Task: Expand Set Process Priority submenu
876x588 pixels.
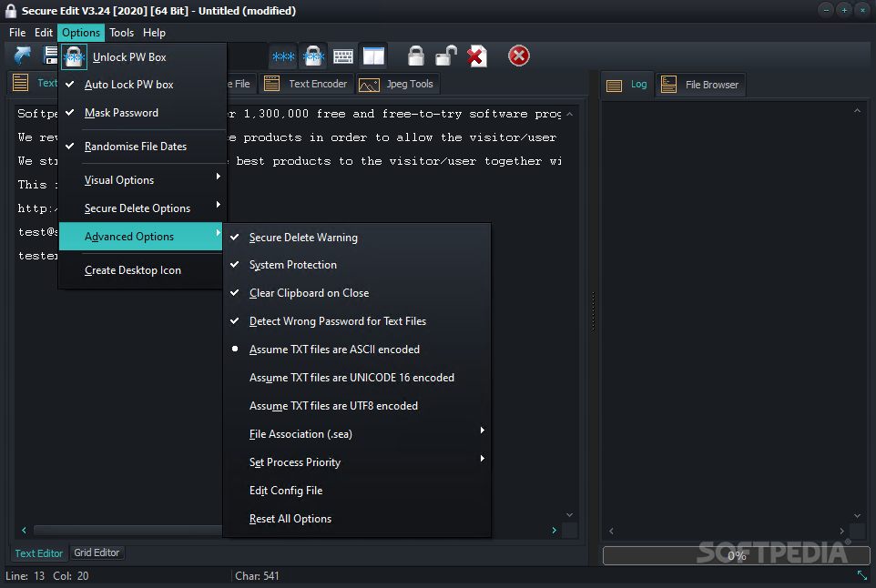Action: (x=356, y=462)
